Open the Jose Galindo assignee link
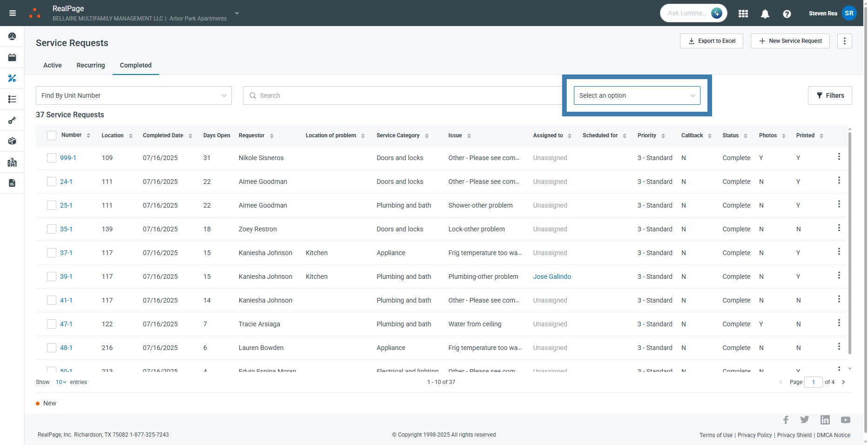 [552, 276]
